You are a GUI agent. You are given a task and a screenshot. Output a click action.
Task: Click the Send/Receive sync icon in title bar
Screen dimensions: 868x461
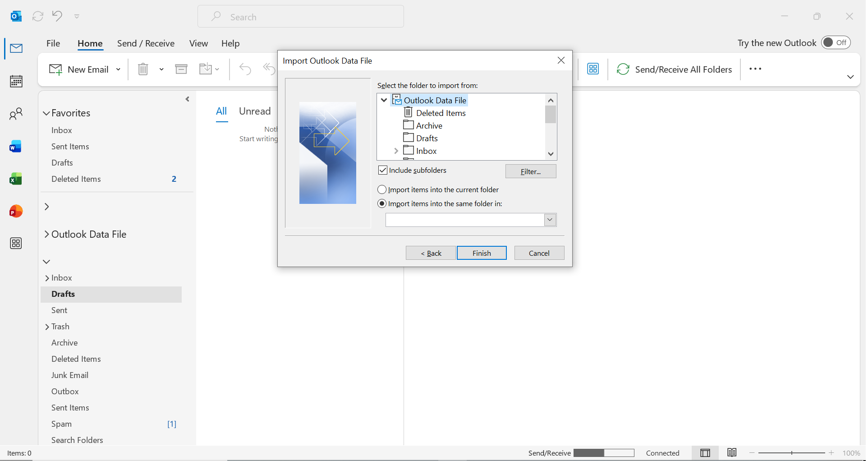38,16
